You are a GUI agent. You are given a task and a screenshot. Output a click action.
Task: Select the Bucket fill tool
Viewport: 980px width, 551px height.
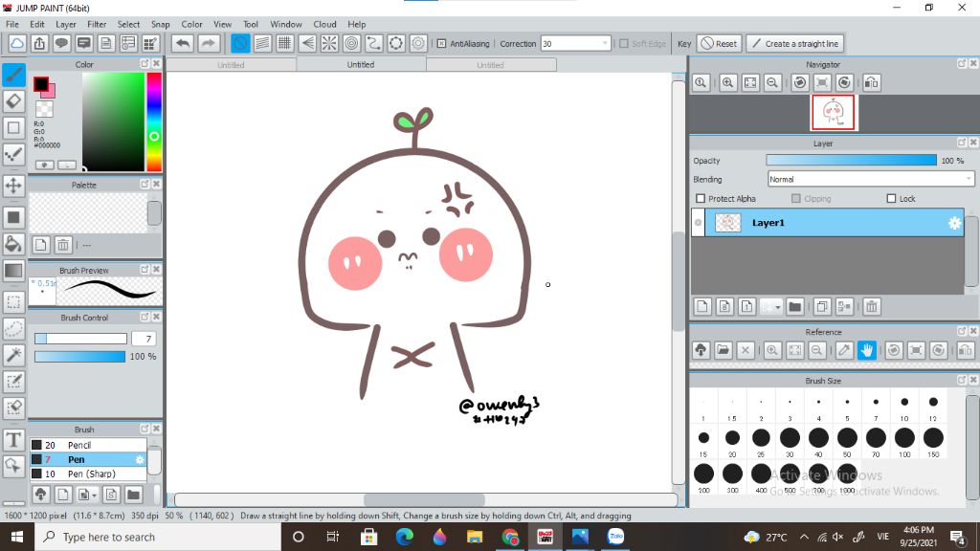13,244
